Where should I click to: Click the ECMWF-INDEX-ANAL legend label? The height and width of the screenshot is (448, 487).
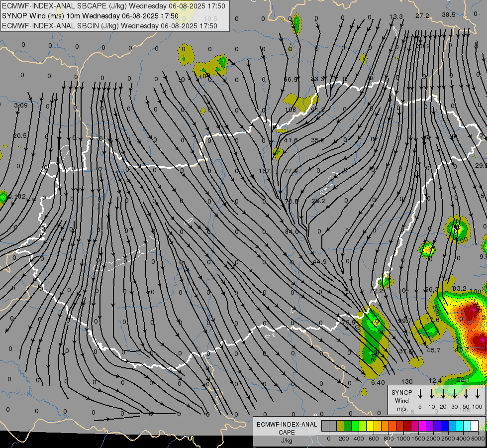coord(287,425)
